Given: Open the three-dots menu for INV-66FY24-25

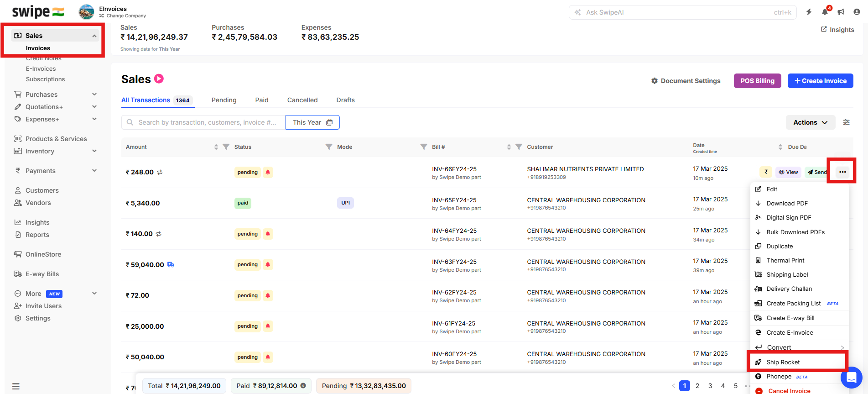Looking at the screenshot, I should (x=842, y=172).
